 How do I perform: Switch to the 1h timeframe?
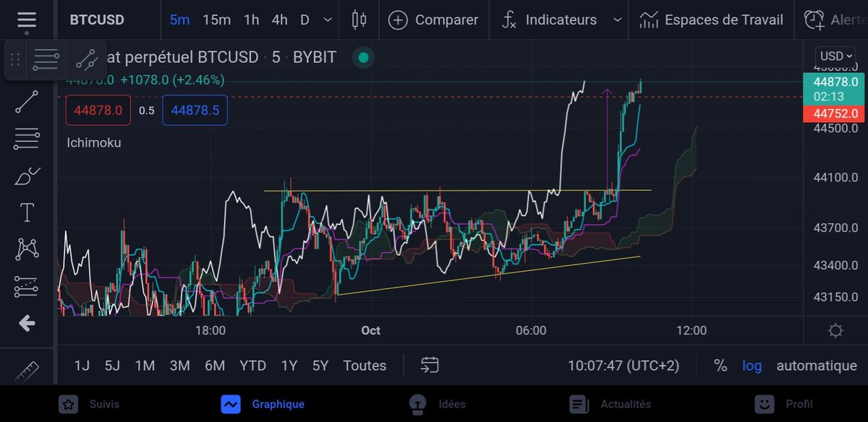pos(251,20)
